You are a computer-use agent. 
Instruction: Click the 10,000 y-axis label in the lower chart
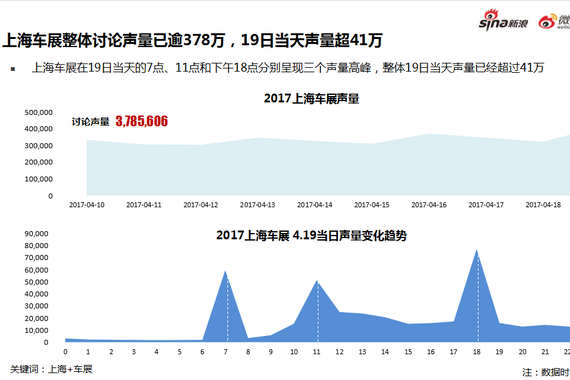36,330
